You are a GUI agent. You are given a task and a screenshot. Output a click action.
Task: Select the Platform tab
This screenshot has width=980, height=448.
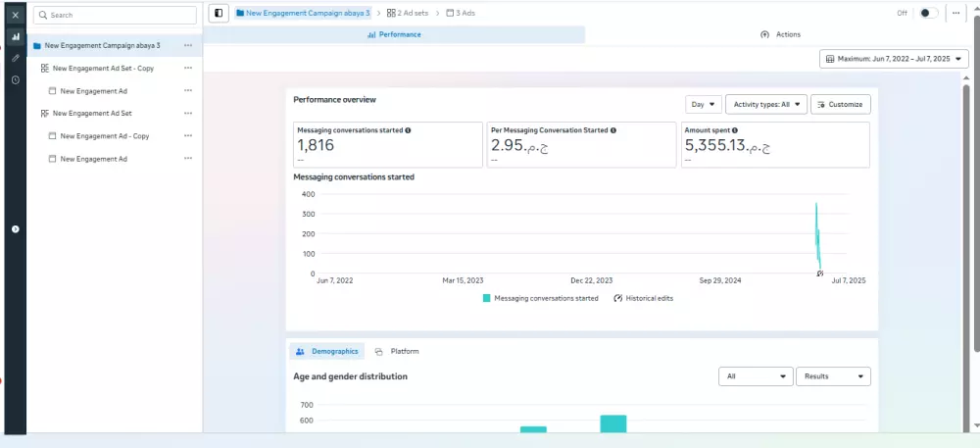pyautogui.click(x=397, y=352)
